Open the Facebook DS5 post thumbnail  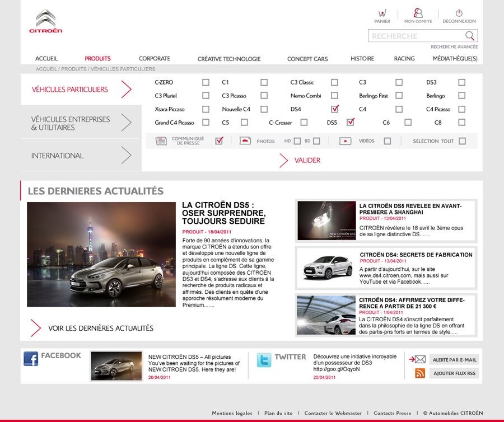point(116,366)
